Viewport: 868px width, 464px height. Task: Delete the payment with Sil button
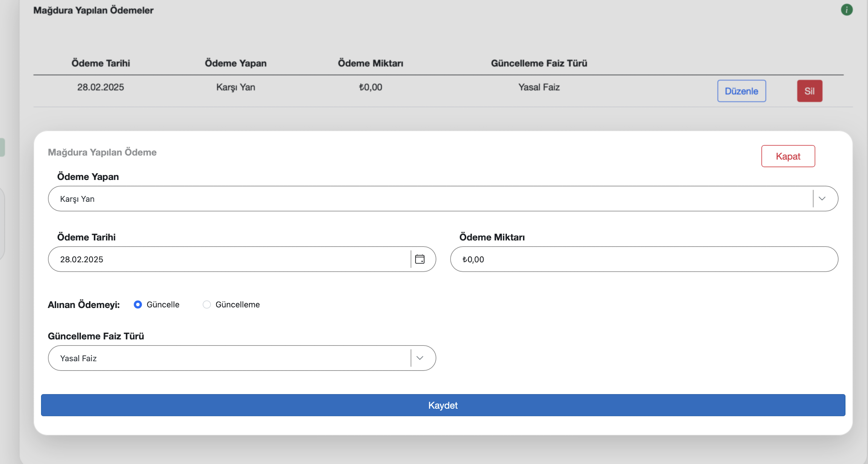(809, 91)
